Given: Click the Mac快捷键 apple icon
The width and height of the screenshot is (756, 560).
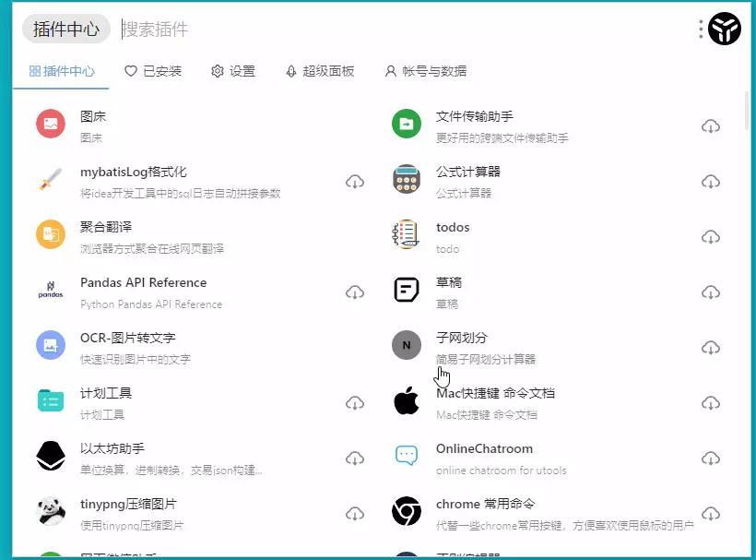Looking at the screenshot, I should (x=406, y=402).
